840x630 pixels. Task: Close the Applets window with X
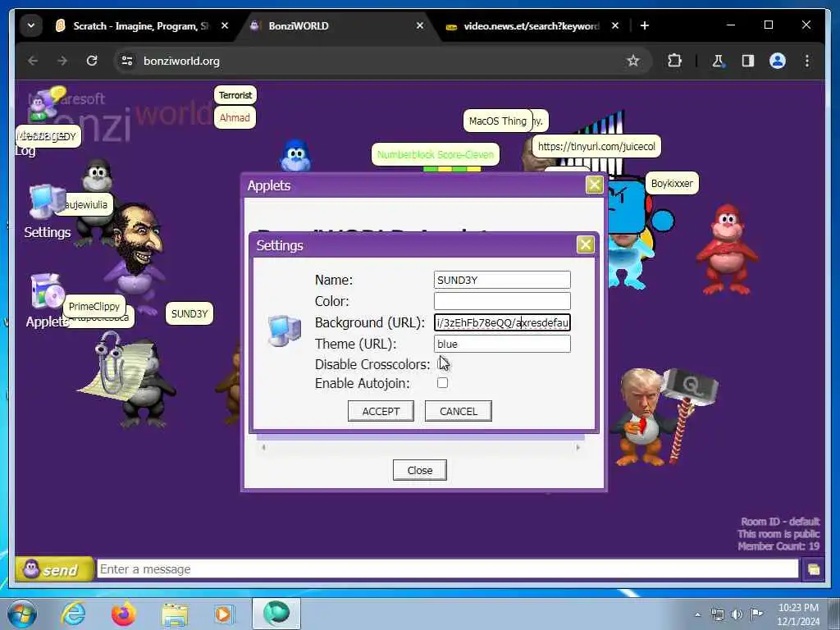click(594, 185)
